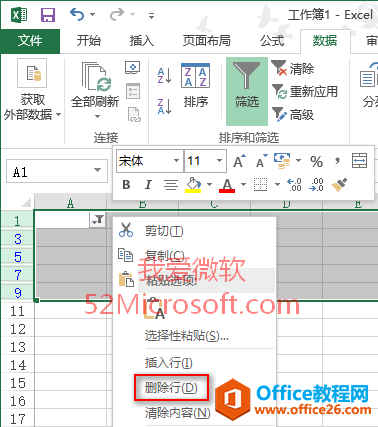
Task: Open 获取外部数据 menu
Action: (x=32, y=90)
